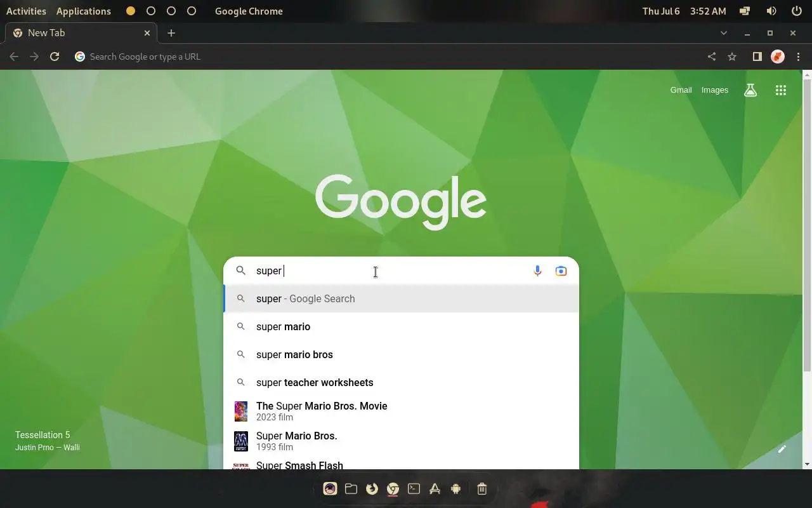Screen dimensions: 812x508
Task: Open the Justin Prno — Walli credit
Action: tap(48, 447)
